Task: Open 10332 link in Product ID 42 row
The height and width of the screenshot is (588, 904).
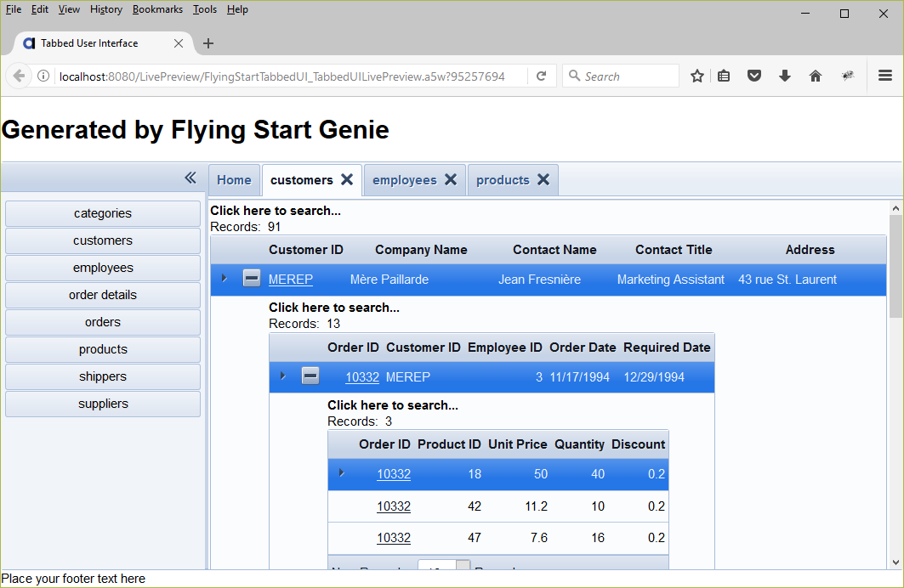Action: [x=394, y=506]
